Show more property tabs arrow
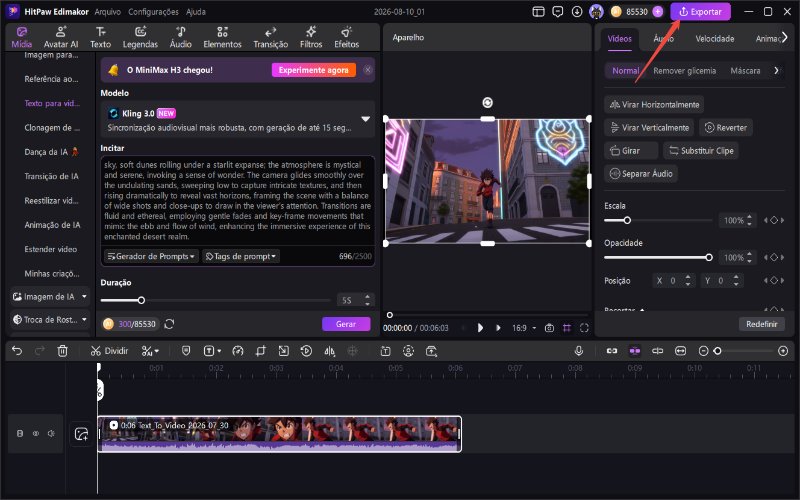The height and width of the screenshot is (500, 800). point(785,38)
